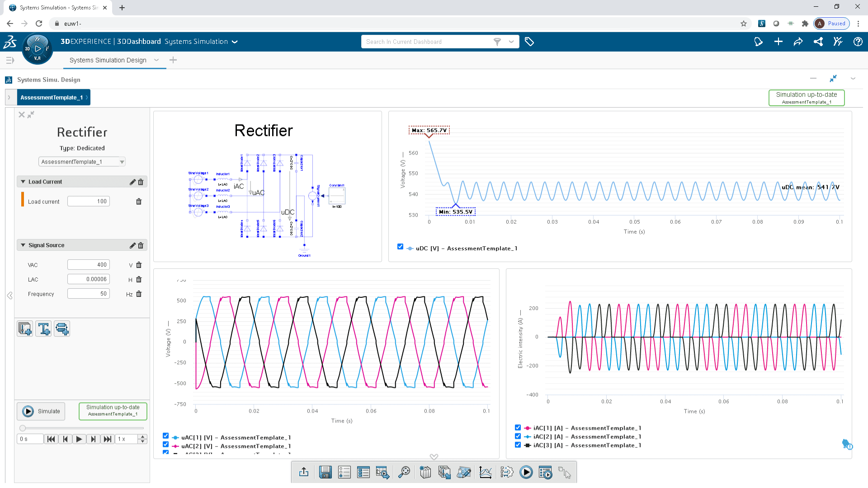
Task: Jump playback to the start
Action: coord(51,439)
